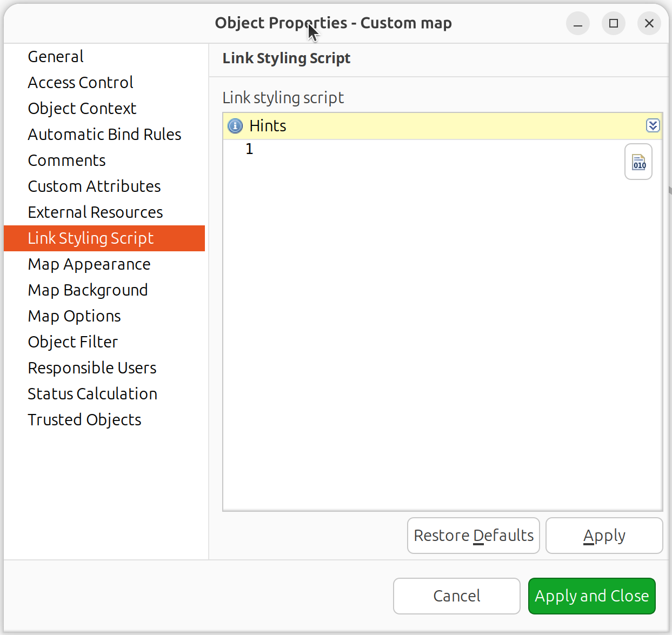Select Map Appearance in the sidebar

[89, 264]
